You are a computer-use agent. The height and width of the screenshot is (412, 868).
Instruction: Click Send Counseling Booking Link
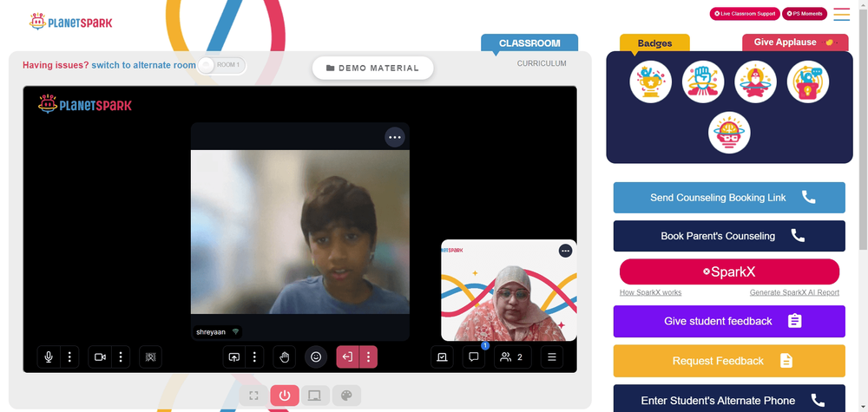(x=729, y=198)
